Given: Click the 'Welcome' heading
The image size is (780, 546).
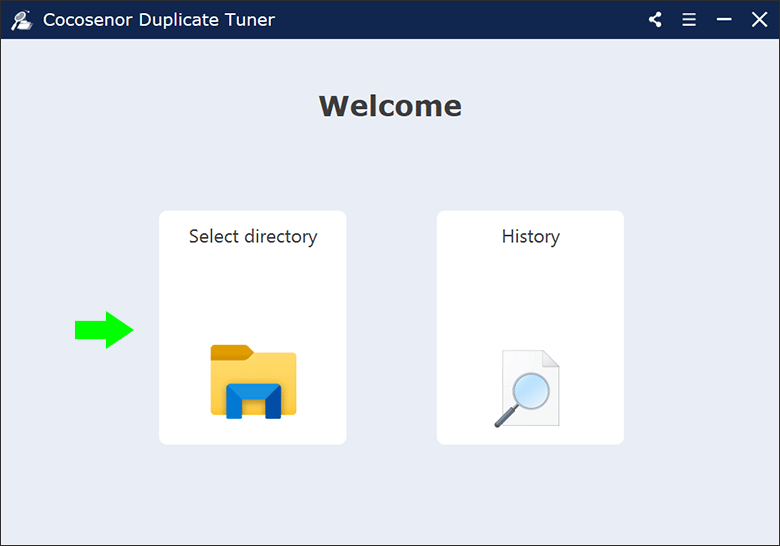Looking at the screenshot, I should tap(390, 106).
